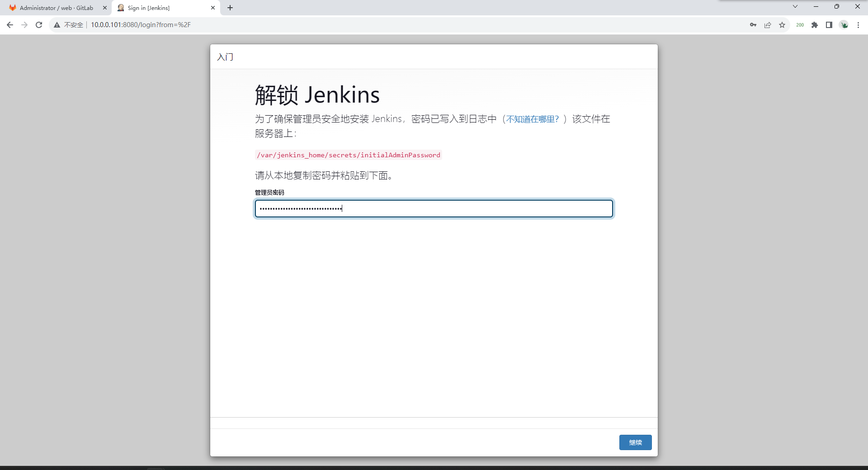This screenshot has width=868, height=470.
Task: Click the Jenkins butler favicon
Action: click(x=121, y=8)
